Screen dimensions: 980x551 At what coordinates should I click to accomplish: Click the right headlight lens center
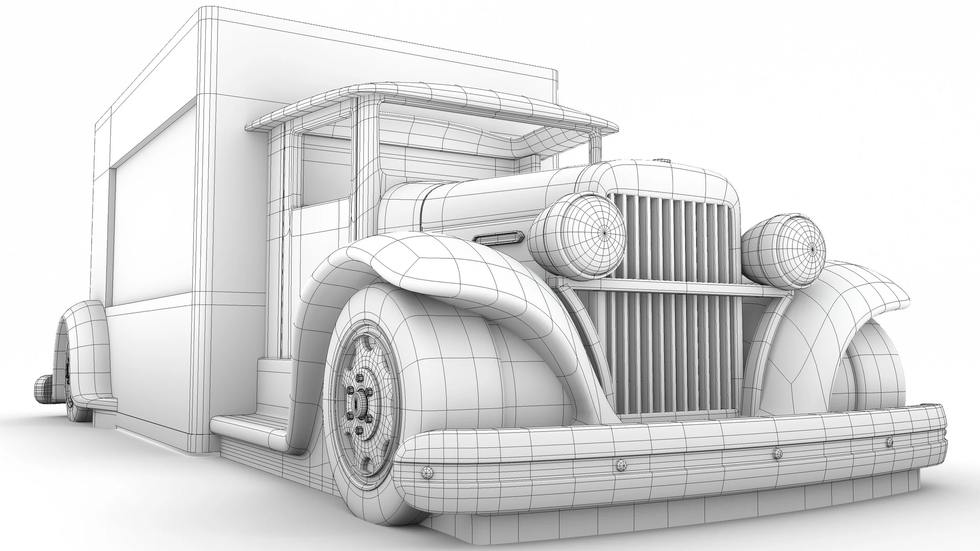coord(812,250)
